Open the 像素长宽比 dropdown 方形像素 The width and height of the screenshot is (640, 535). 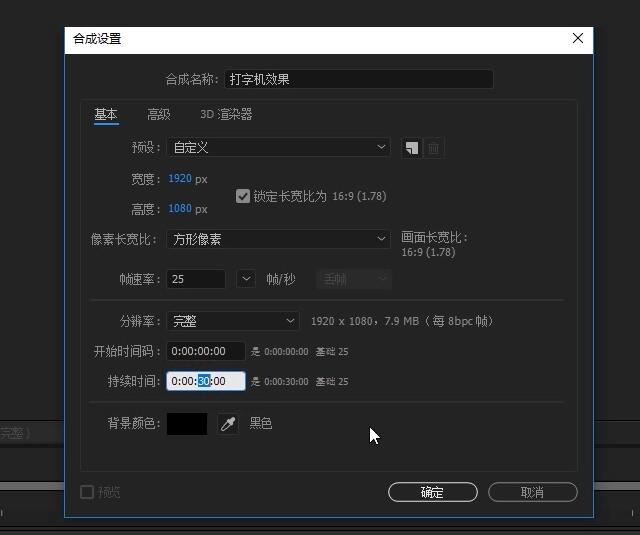tap(279, 239)
